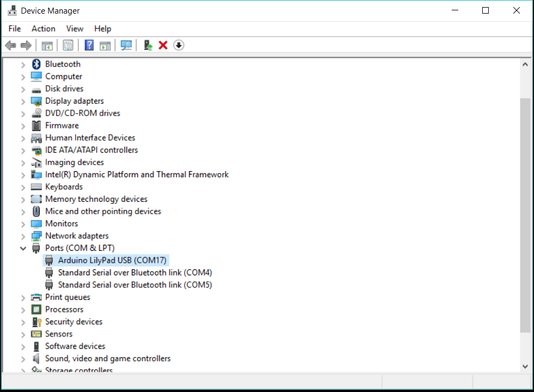Select the Ports (COM & LPT) label

click(x=80, y=248)
